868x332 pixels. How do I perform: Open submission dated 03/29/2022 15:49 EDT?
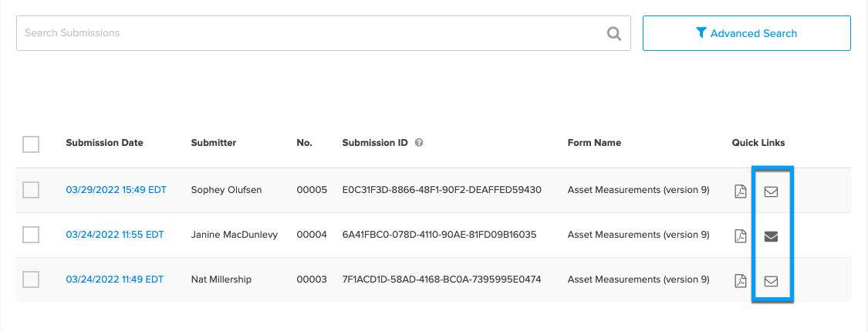[x=116, y=190]
